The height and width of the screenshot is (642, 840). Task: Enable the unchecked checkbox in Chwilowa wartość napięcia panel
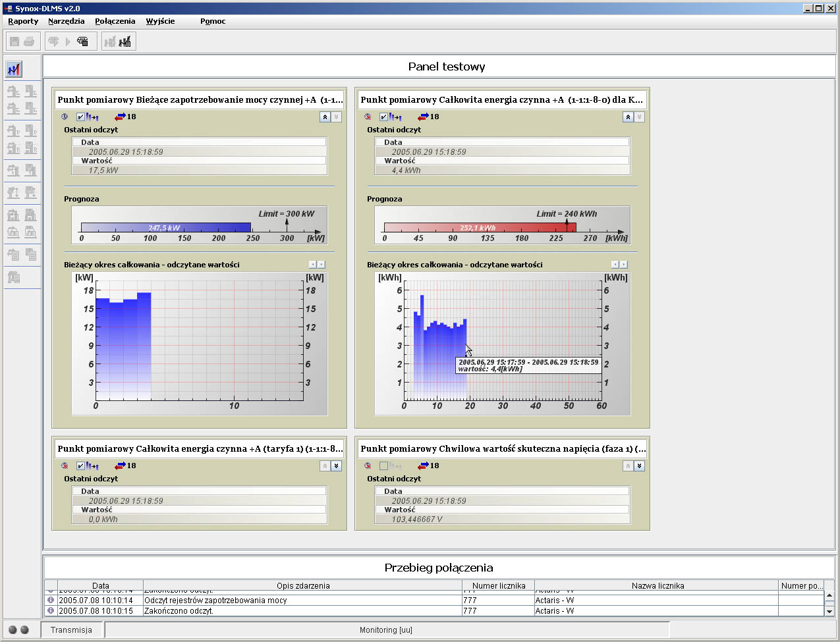383,466
